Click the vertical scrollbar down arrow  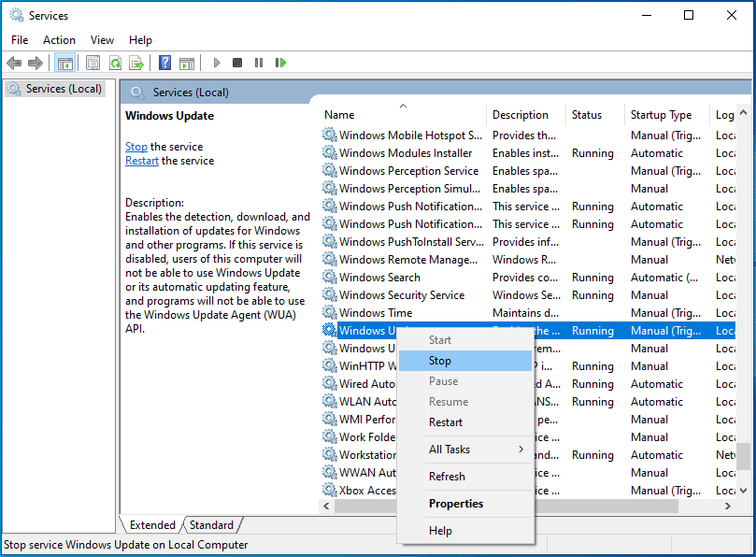tap(744, 491)
